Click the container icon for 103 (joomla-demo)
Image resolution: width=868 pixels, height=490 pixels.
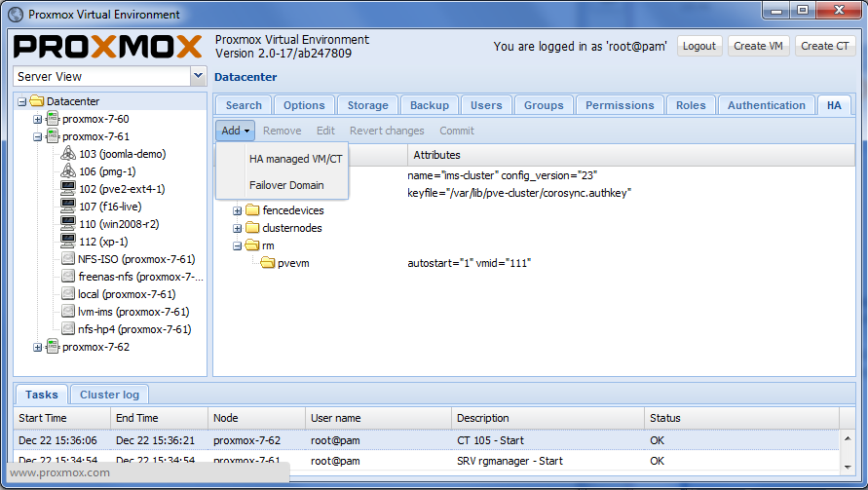pos(68,153)
